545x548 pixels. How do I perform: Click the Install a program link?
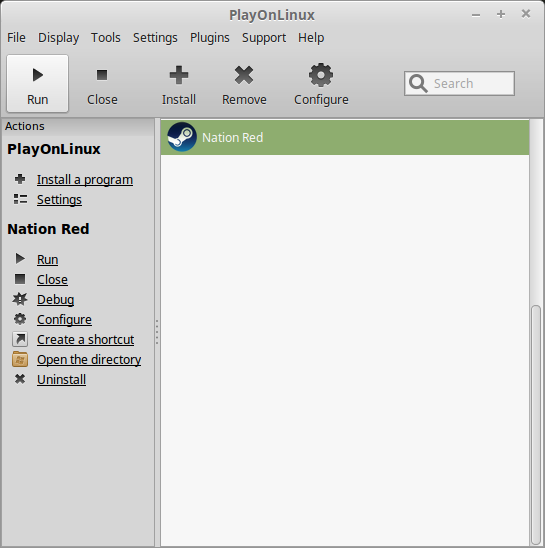(85, 180)
